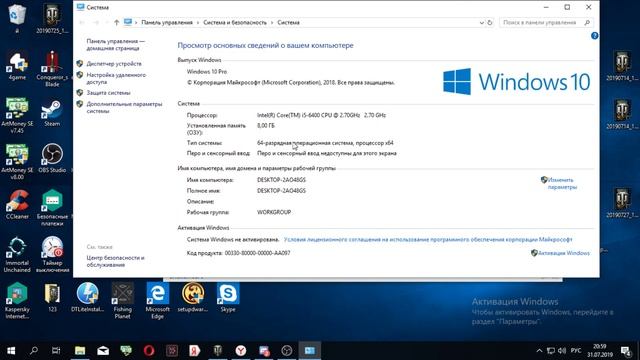The image size is (640, 360).
Task: Click the Forward navigation arrow
Action: point(96,22)
